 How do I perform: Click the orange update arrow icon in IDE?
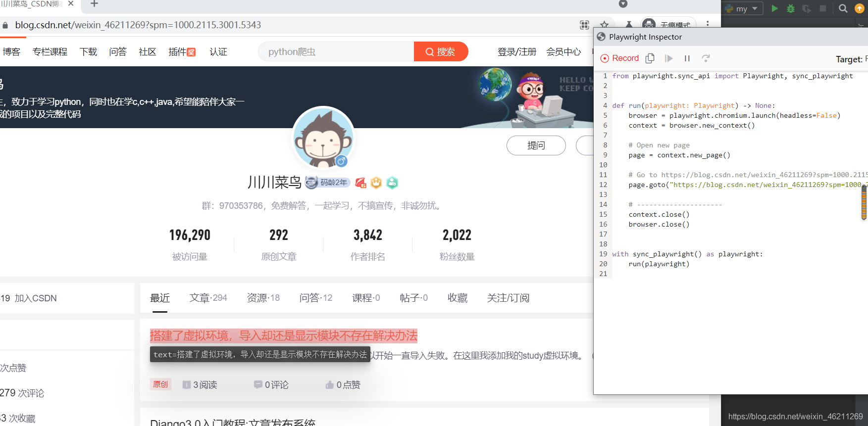pos(860,8)
